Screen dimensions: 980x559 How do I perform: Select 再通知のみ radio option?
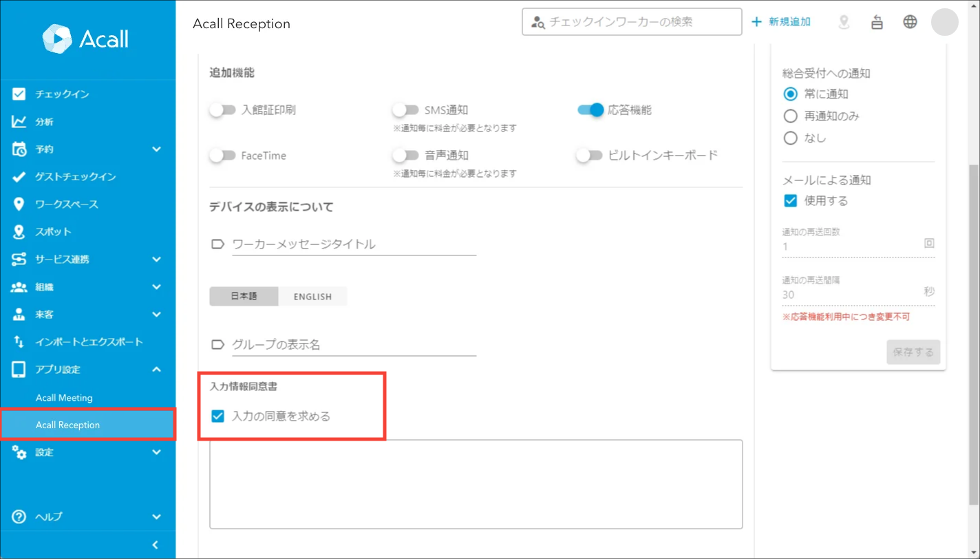pos(791,116)
